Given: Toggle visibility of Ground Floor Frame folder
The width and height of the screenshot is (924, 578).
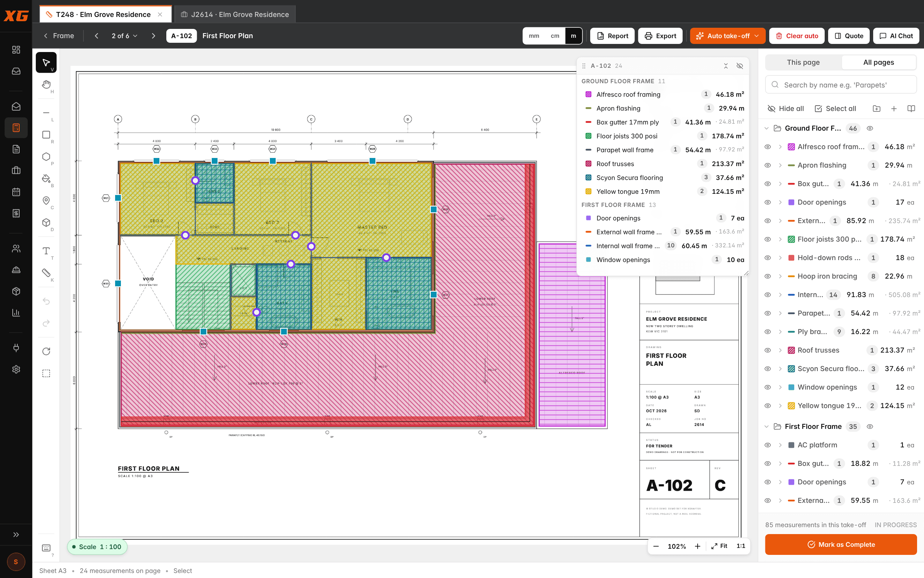Looking at the screenshot, I should (870, 128).
